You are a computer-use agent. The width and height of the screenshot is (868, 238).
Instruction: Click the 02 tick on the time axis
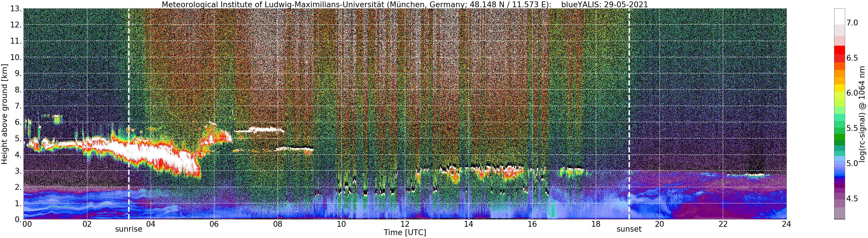[87, 224]
